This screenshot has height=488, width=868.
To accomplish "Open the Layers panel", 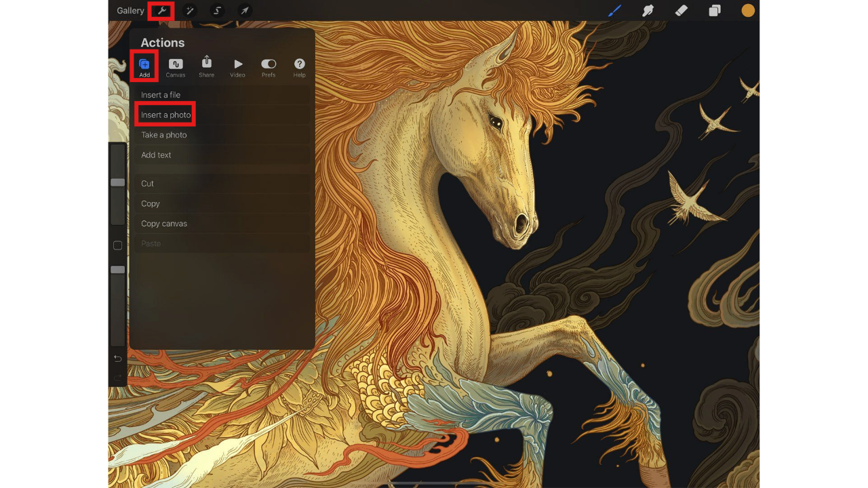I will coord(715,10).
